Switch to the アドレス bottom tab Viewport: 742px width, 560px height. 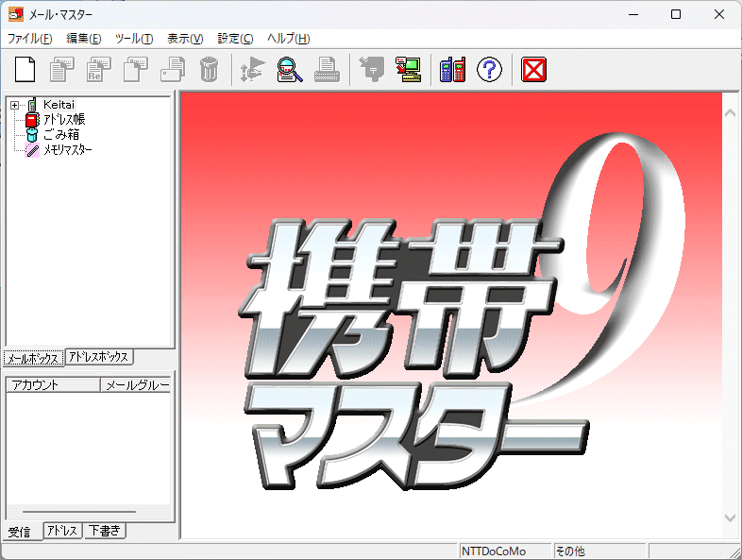click(62, 530)
